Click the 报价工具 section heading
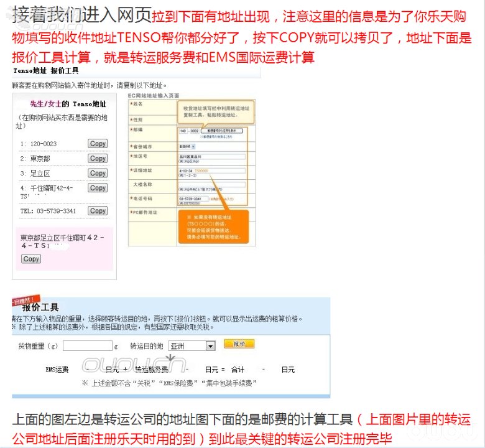Viewport: 485px width, 448px height. click(40, 307)
